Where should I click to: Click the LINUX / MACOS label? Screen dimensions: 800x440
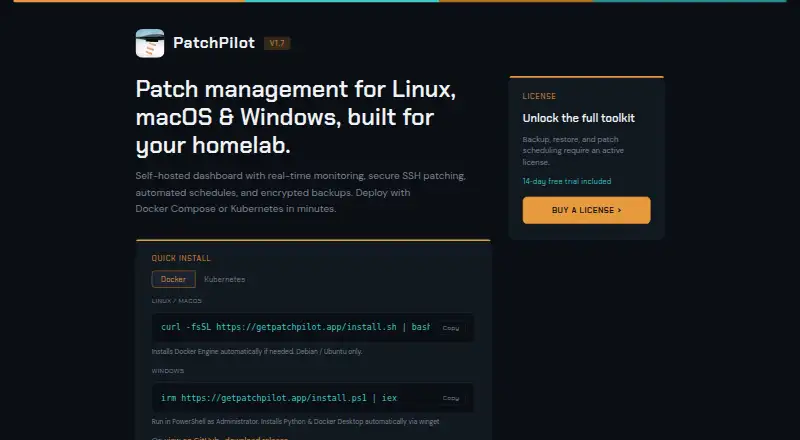pos(177,301)
